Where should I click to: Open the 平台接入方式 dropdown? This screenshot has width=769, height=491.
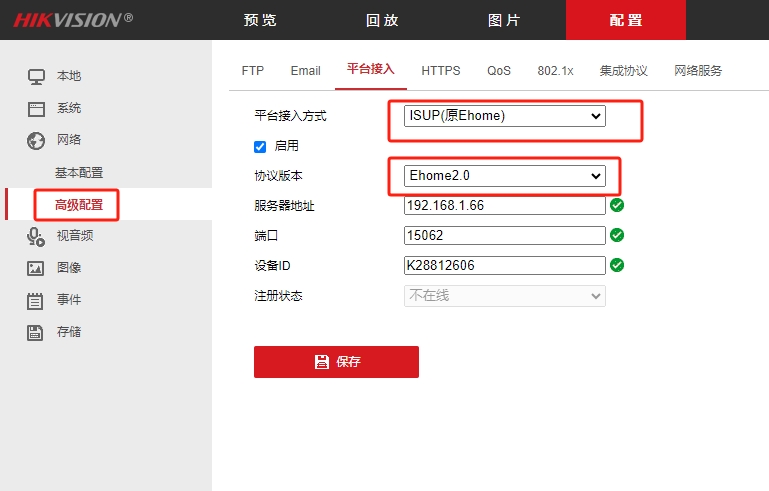[505, 116]
